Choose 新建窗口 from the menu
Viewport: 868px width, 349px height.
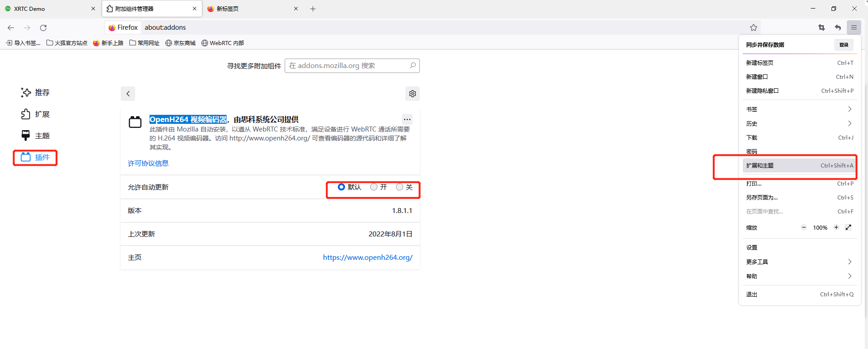click(800, 77)
